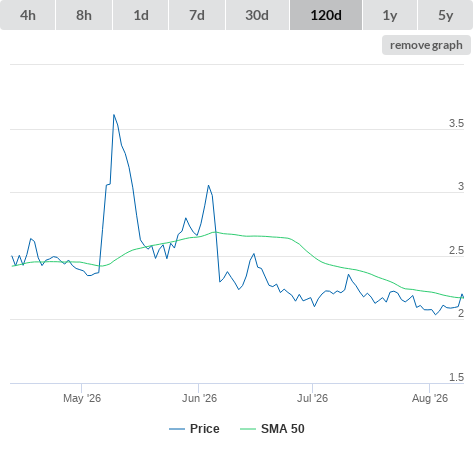
Task: Select the 5y time range
Action: tap(445, 15)
